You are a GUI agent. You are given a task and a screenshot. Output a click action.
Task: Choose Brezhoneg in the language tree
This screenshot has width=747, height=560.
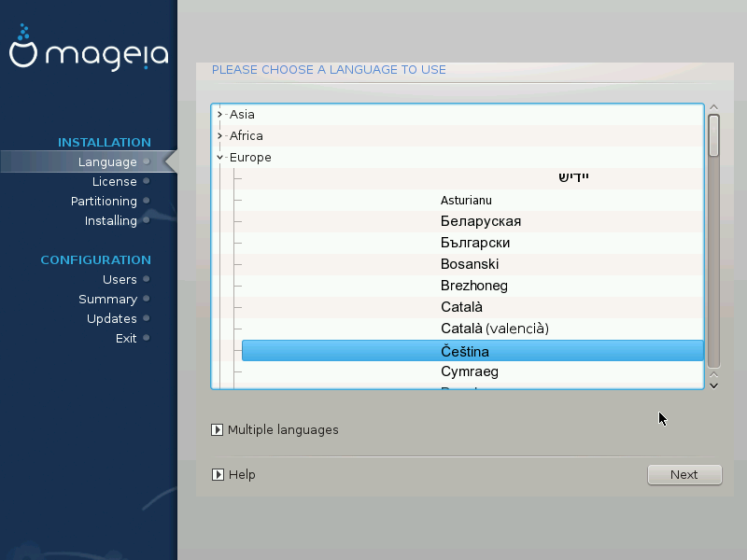click(x=473, y=286)
